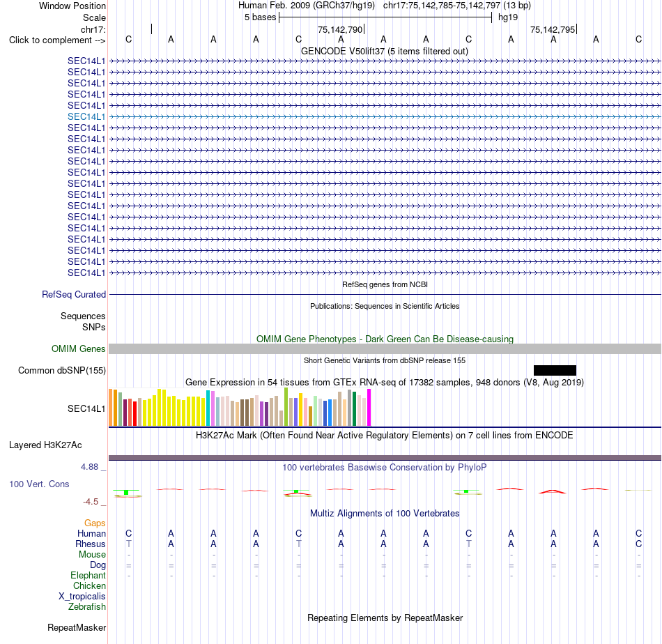Click 'Short Genetic Variants from dbSNP' title
The width and height of the screenshot is (662, 644).
pos(385,360)
